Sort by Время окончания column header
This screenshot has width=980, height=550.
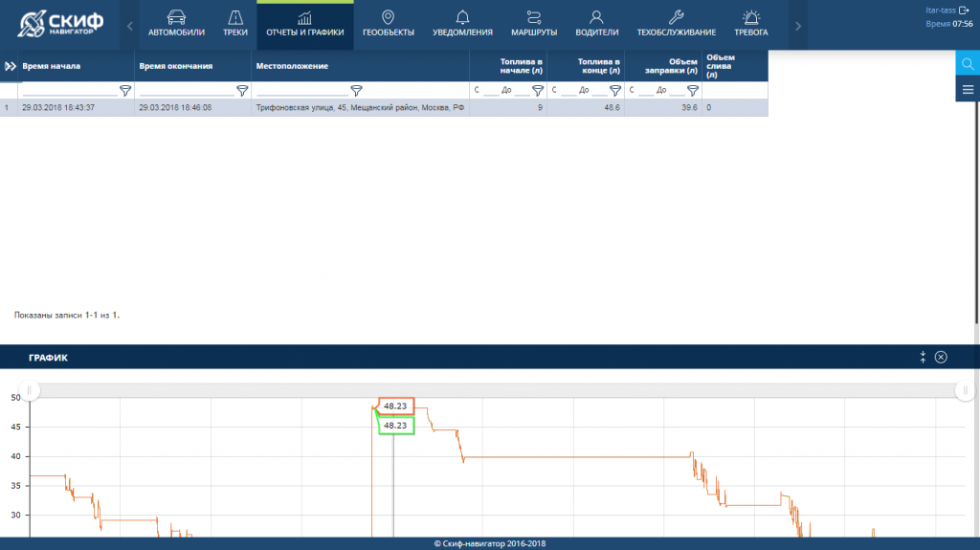(x=176, y=66)
